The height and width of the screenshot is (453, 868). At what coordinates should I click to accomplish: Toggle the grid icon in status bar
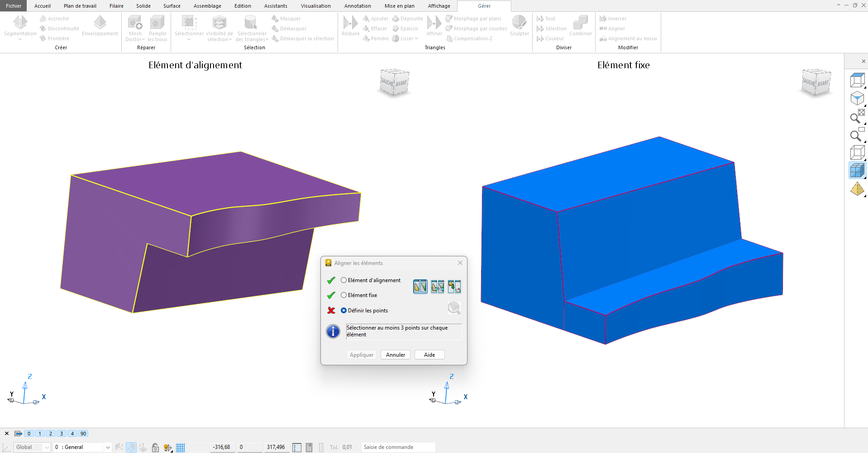(180, 447)
